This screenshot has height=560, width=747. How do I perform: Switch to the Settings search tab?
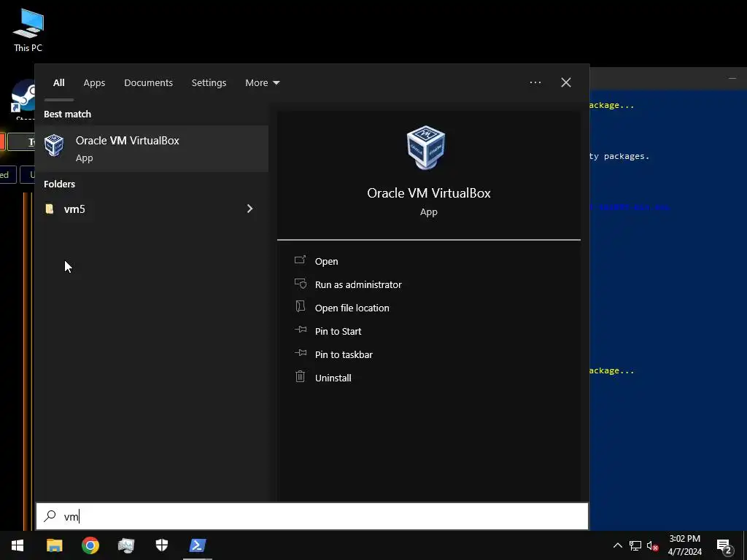click(209, 83)
